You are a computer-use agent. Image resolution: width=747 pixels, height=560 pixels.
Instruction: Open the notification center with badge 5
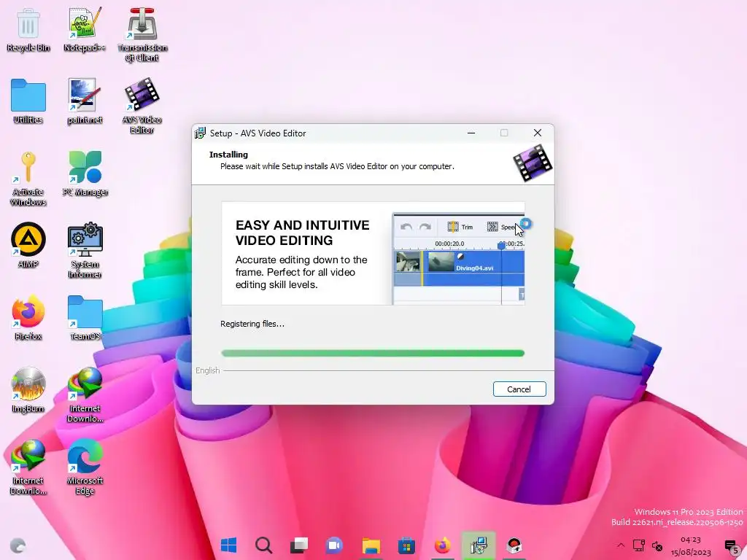point(731,546)
